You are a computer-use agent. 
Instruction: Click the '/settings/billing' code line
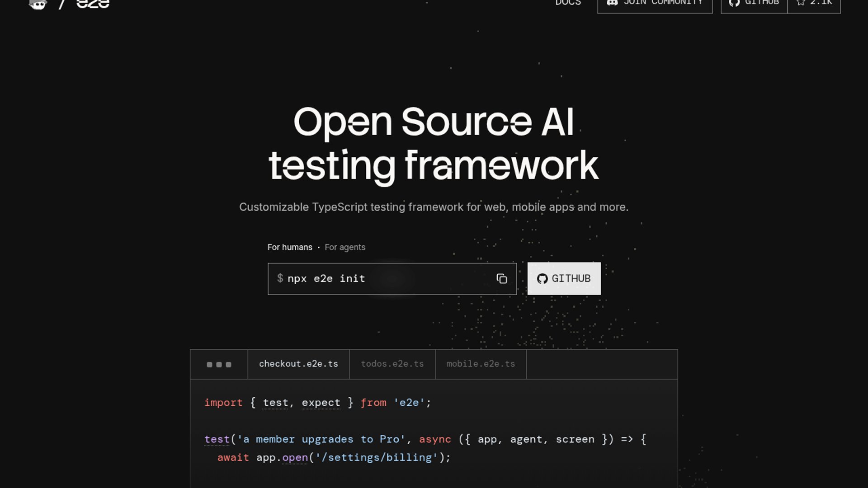[x=334, y=458]
